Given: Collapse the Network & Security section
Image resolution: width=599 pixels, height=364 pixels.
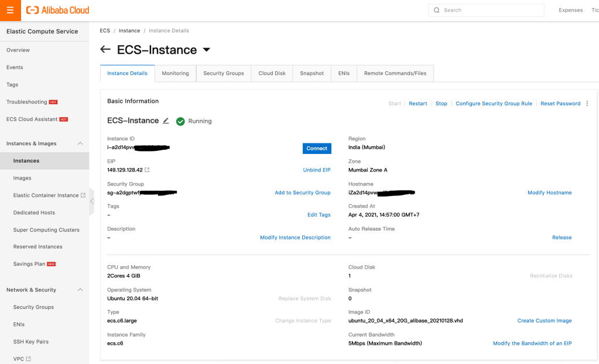Looking at the screenshot, I should pyautogui.click(x=80, y=290).
